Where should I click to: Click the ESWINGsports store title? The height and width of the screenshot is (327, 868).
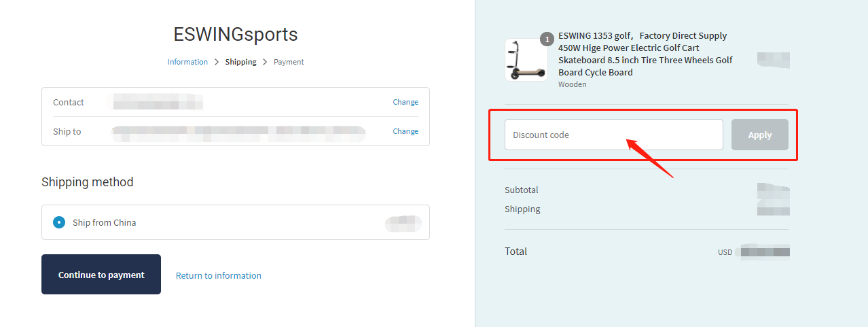[x=236, y=34]
